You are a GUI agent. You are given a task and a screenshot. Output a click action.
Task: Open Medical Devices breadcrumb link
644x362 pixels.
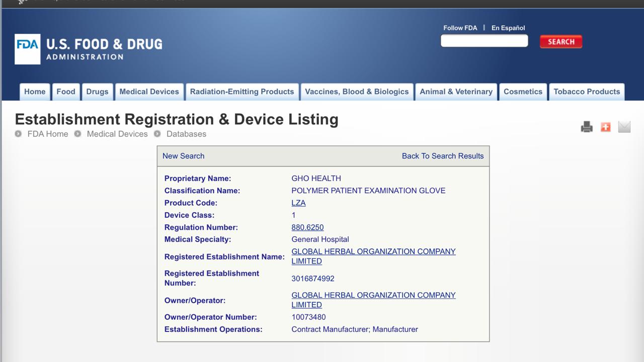pos(117,134)
